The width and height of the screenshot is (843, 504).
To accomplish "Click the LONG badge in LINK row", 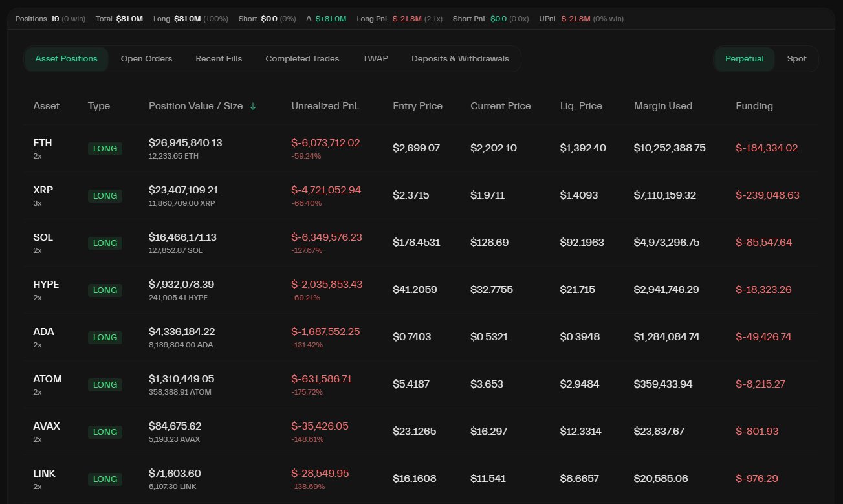I will pos(105,479).
